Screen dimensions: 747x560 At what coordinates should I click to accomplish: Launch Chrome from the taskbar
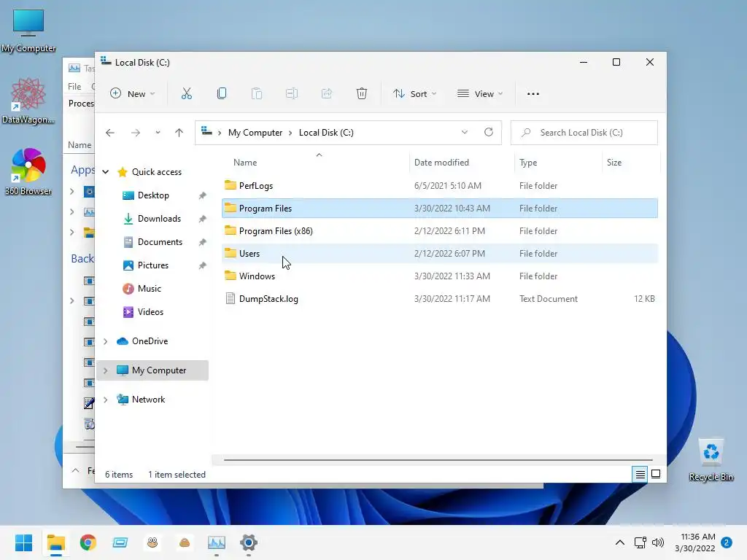point(88,542)
